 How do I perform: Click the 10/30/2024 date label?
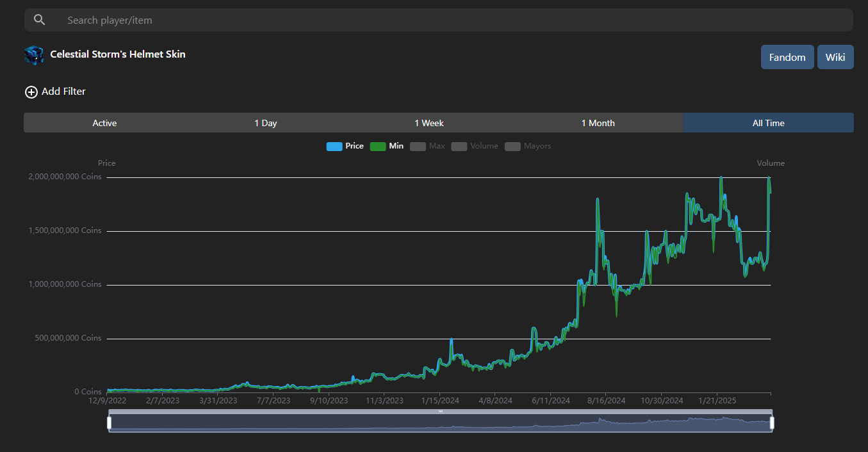[661, 401]
